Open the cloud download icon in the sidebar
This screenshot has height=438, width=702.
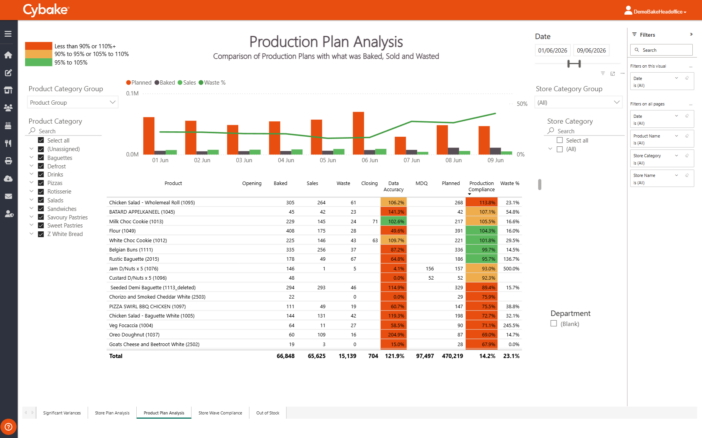point(8,179)
